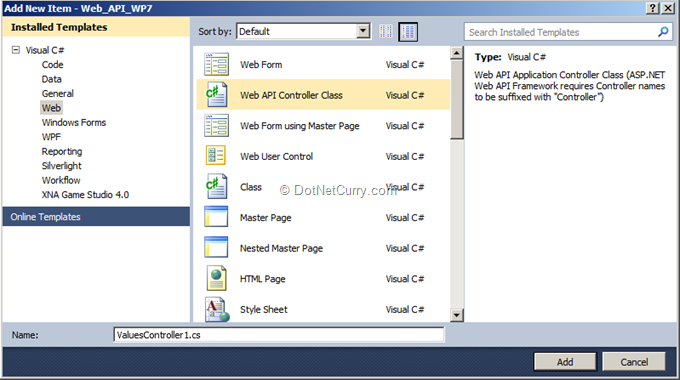This screenshot has width=680, height=380.
Task: Select the Master Page template icon
Action: (x=216, y=216)
